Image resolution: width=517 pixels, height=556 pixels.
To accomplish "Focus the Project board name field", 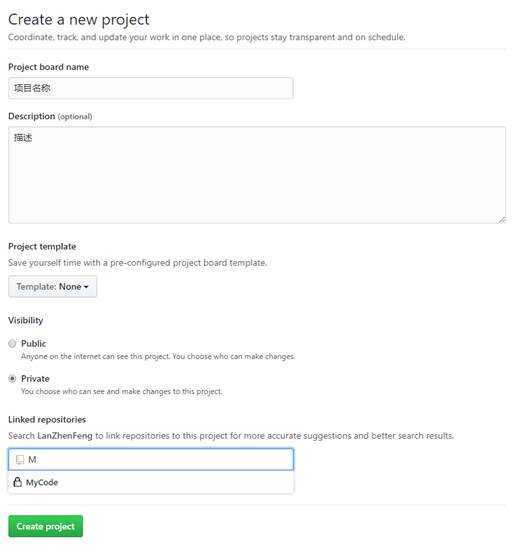I will coord(151,88).
